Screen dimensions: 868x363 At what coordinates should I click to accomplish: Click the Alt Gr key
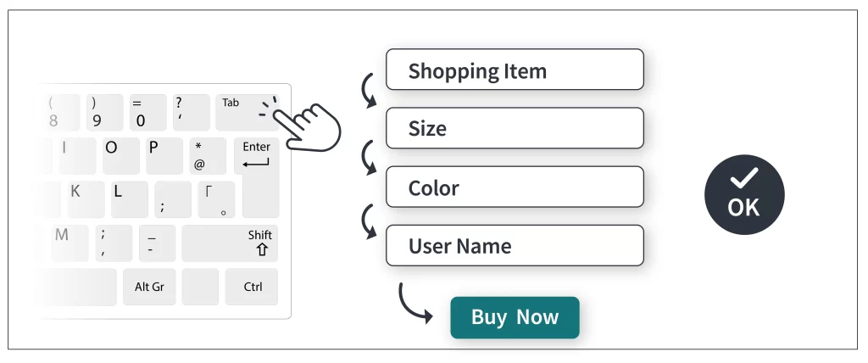tap(149, 287)
